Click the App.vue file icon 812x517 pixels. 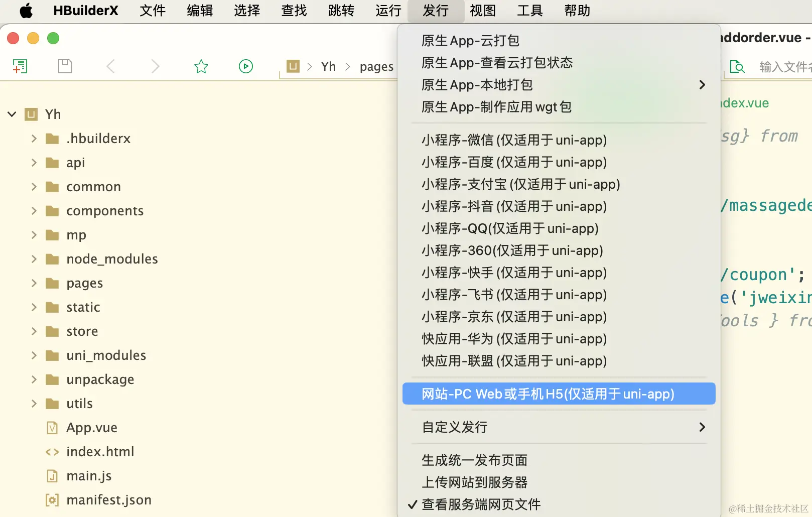click(52, 428)
